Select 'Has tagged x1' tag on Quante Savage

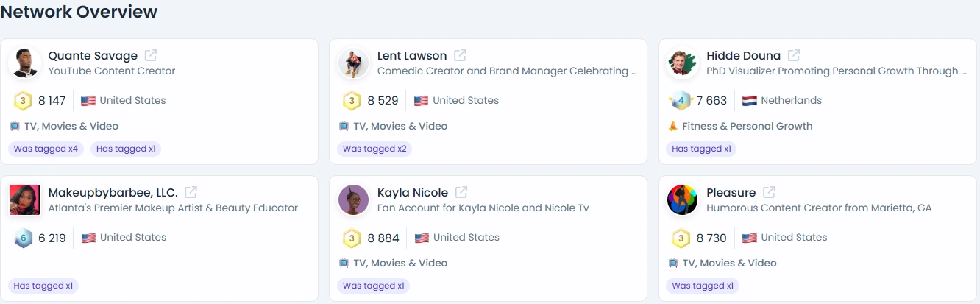pyautogui.click(x=126, y=149)
